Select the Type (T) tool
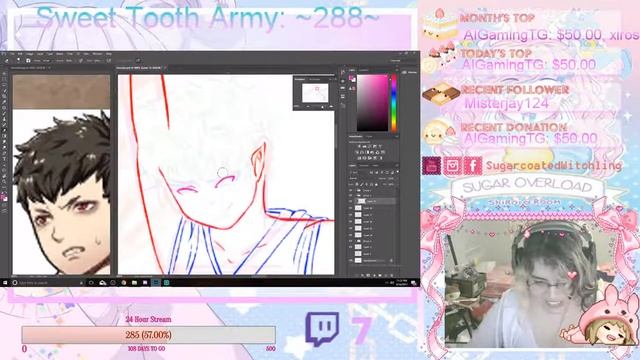Image resolution: width=640 pixels, height=360 pixels. [x=4, y=159]
